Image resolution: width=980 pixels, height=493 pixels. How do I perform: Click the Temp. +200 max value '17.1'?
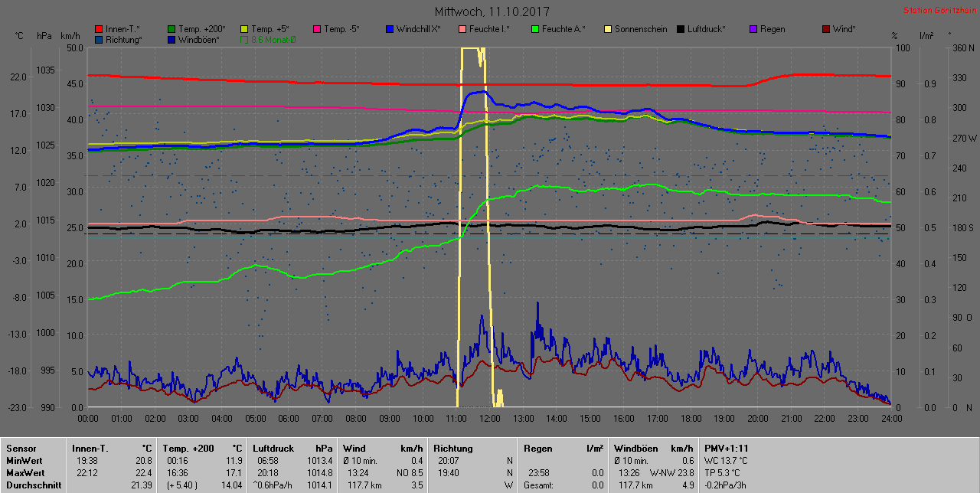click(x=234, y=472)
